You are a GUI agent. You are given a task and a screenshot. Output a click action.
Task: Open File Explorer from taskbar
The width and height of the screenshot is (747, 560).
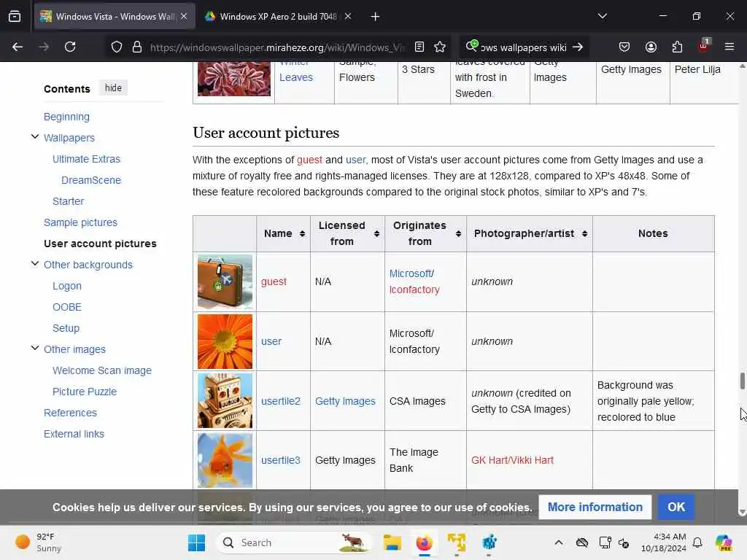point(392,542)
